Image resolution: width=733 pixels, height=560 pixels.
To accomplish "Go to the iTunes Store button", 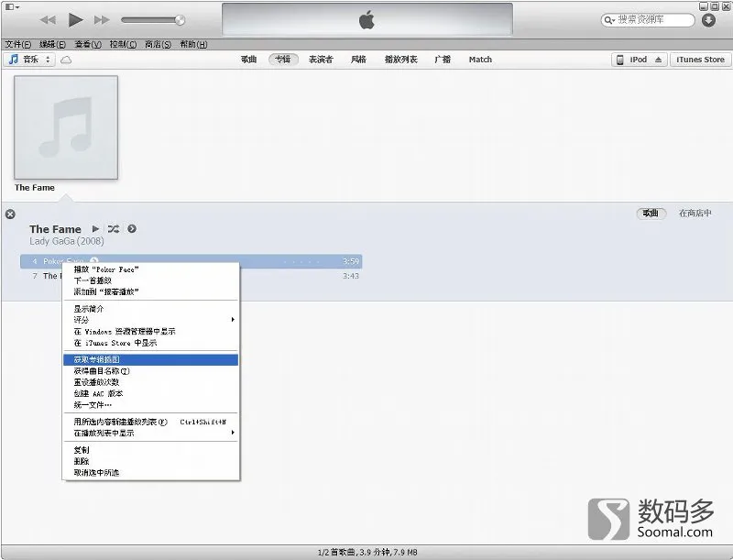I will (x=700, y=60).
